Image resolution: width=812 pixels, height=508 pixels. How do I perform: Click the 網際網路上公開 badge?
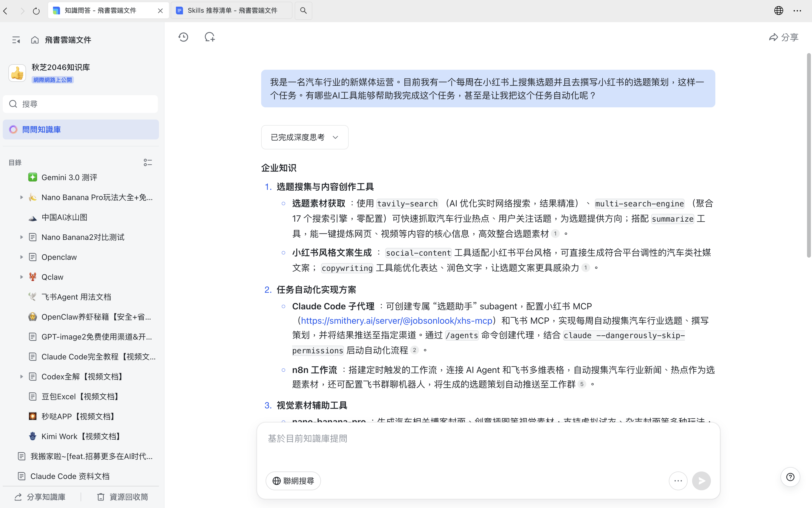tap(52, 80)
